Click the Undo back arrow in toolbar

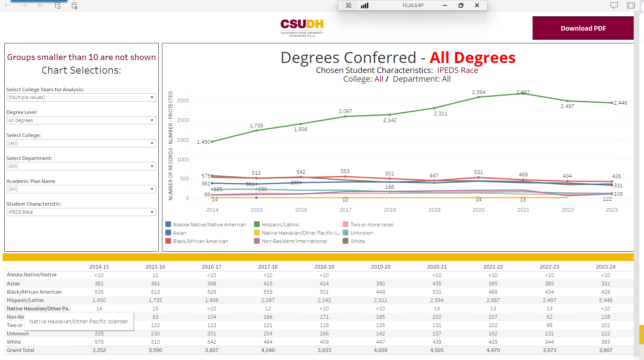click(x=7, y=5)
